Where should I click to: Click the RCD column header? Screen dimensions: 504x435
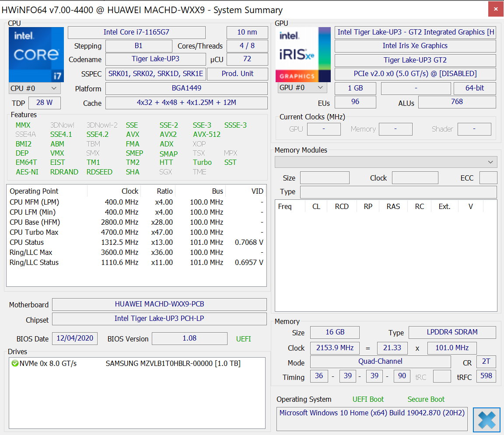click(342, 206)
